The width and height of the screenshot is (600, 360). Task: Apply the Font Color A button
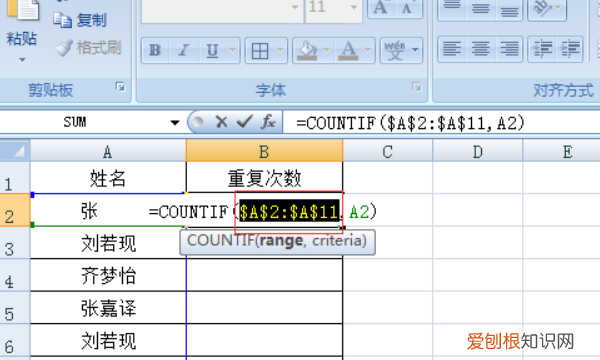348,50
